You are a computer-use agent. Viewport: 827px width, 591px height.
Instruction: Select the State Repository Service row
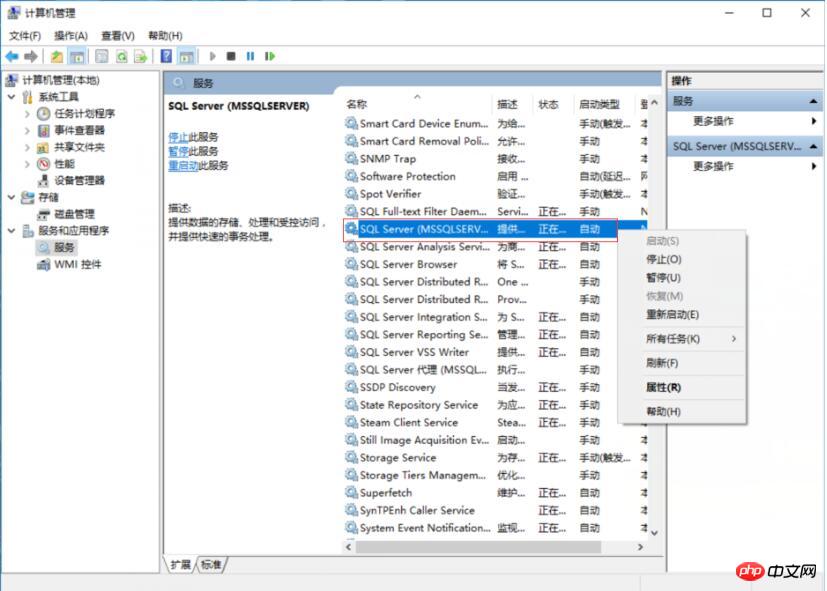[495, 404]
